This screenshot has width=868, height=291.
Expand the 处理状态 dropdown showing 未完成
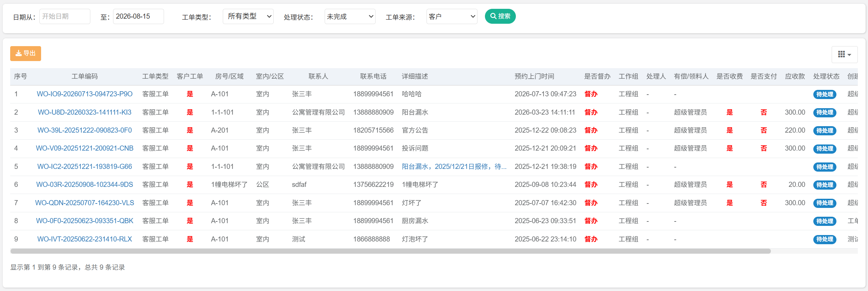[x=350, y=16]
